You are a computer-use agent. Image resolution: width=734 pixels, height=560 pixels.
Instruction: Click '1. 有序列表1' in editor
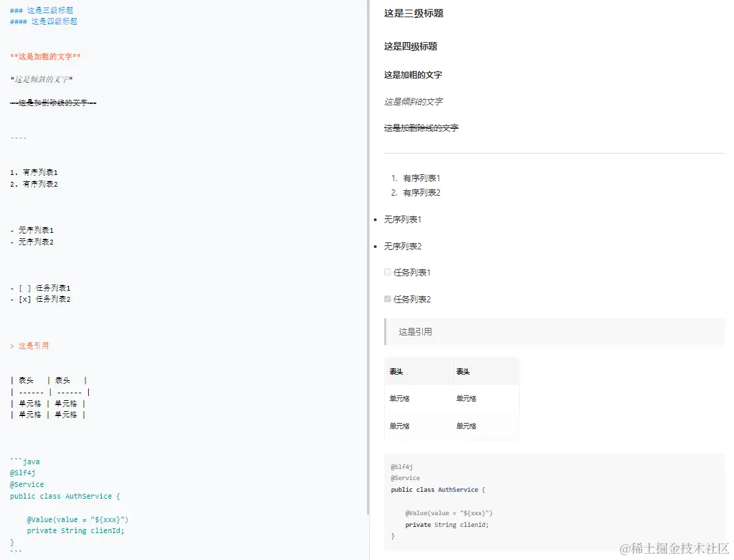[34, 172]
